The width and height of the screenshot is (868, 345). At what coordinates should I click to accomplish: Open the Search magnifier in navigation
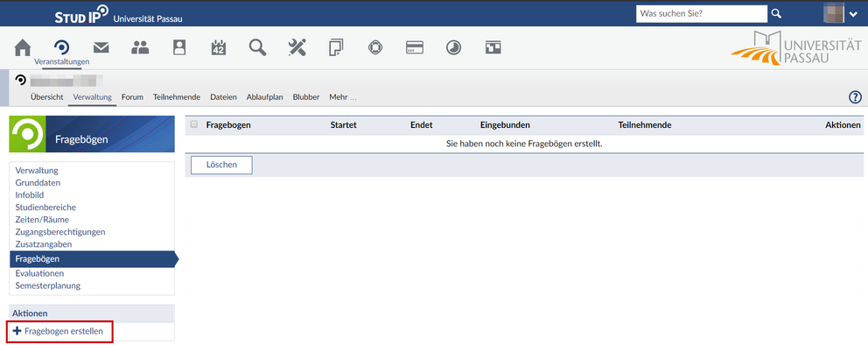[x=257, y=47]
